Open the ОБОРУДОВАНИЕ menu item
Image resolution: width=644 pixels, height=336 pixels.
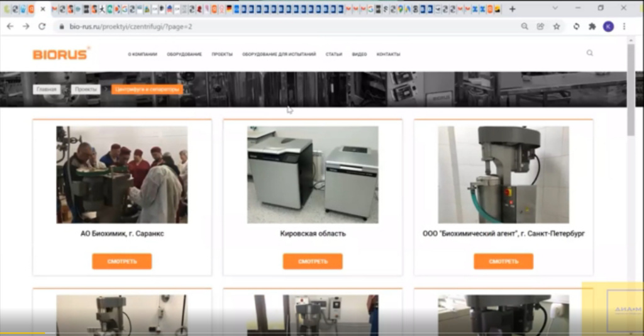184,55
